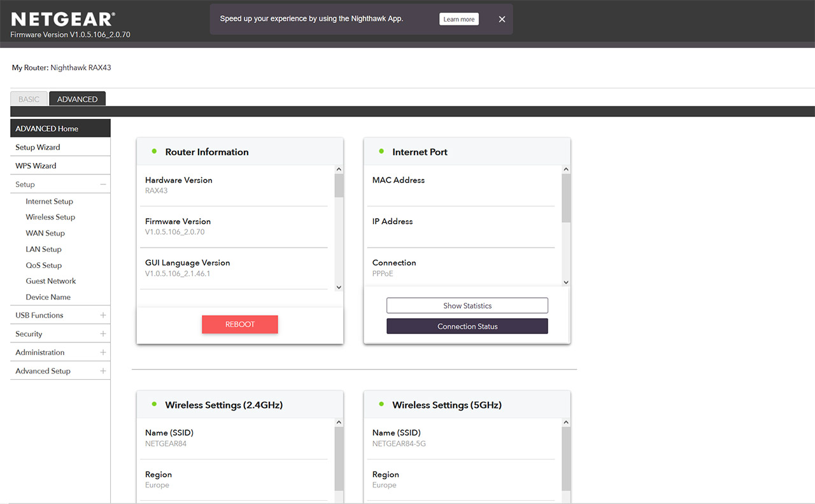Click Region Europe value in 5GHz panel
Image resolution: width=815 pixels, height=504 pixels.
pos(385,485)
